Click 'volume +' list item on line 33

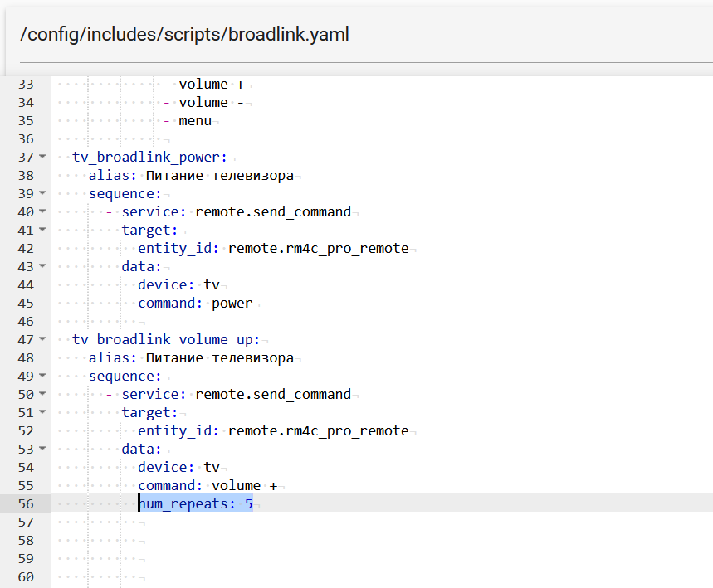pyautogui.click(x=212, y=84)
